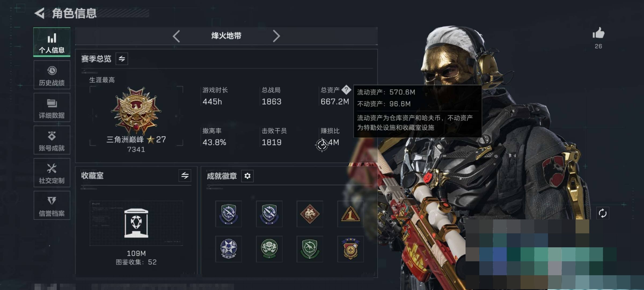Select the 个人信息 personal info tab
Screen dimensions: 644x290
[52, 42]
